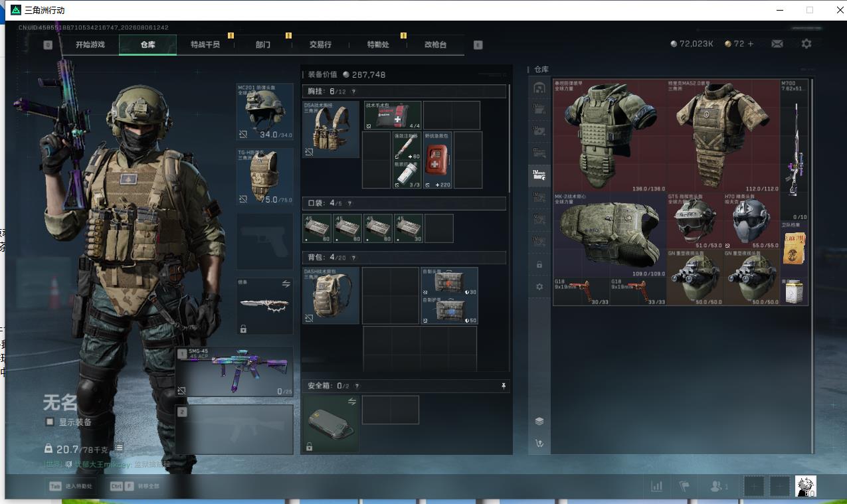
Task: Select the .45 ammo stack showing 30
Action: click(x=409, y=228)
